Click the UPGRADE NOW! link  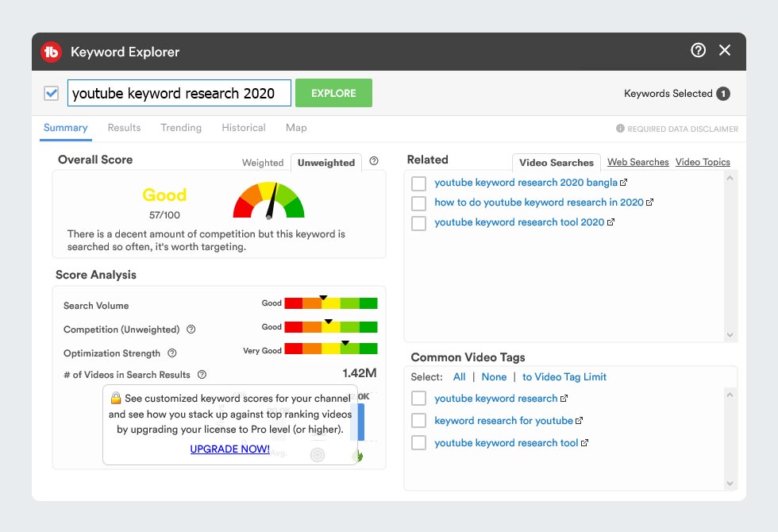(229, 449)
